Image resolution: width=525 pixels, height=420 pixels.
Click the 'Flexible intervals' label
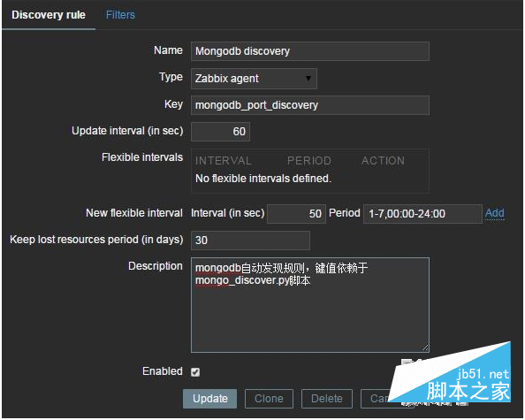click(x=142, y=157)
